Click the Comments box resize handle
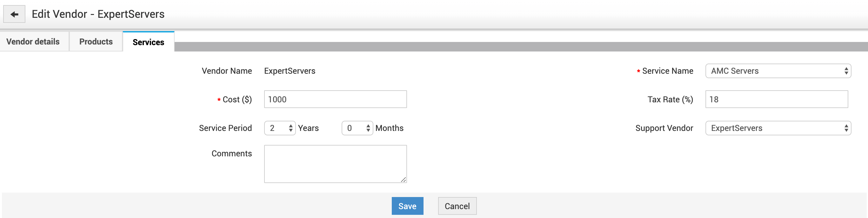This screenshot has height=218, width=868. pos(404,180)
